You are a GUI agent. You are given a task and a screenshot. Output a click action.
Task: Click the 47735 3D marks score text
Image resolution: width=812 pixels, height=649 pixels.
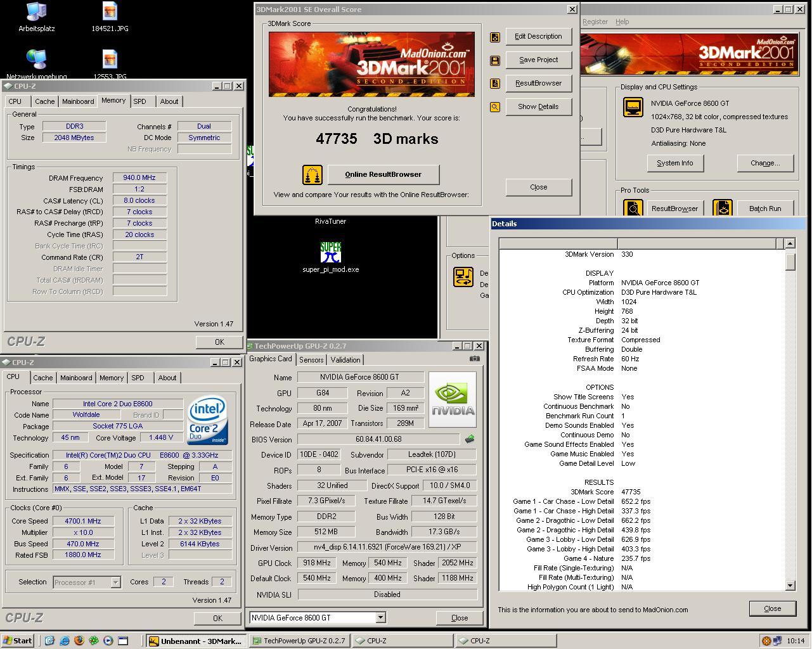coord(377,139)
